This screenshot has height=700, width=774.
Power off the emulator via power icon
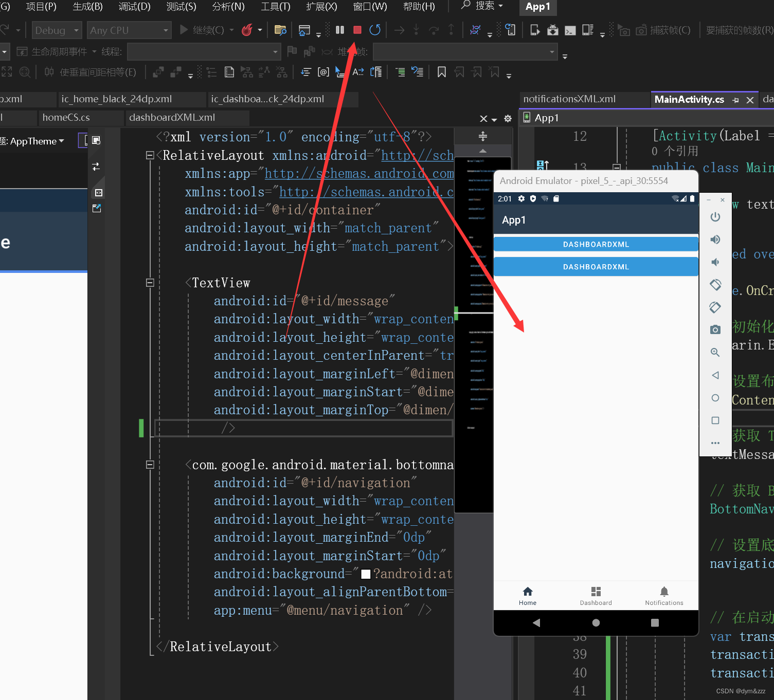715,216
